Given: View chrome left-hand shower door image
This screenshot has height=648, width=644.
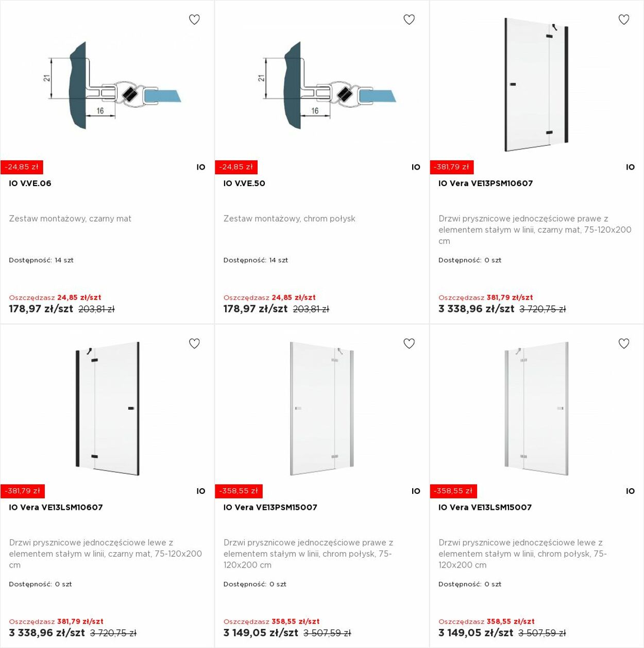Looking at the screenshot, I should click(x=536, y=409).
